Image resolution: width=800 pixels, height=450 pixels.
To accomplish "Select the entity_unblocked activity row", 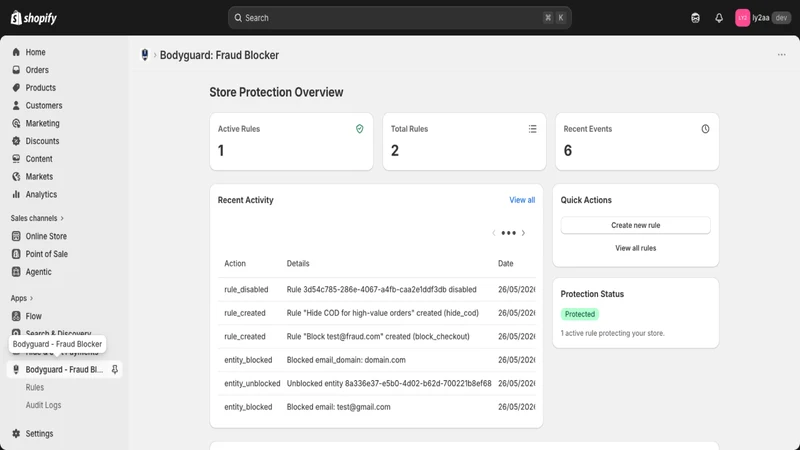I will (377, 383).
